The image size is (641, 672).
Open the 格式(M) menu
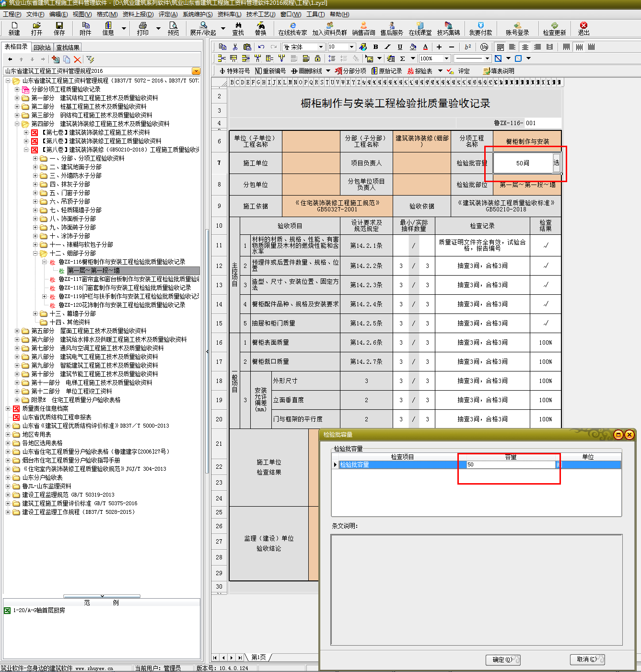[x=107, y=14]
